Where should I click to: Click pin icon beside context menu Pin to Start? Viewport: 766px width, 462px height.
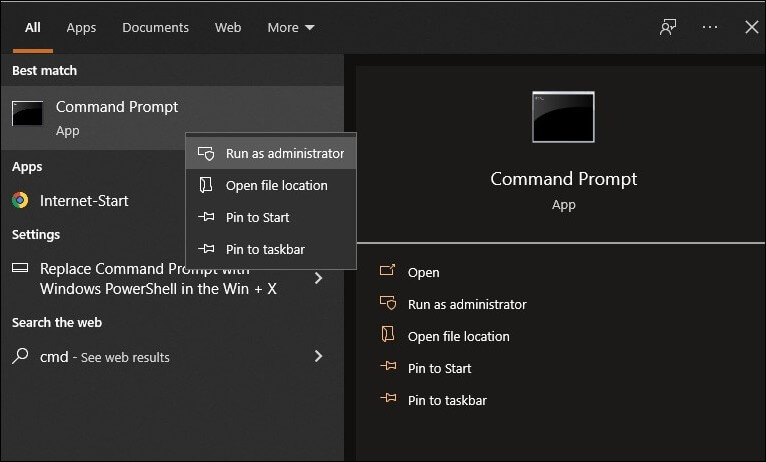(206, 217)
